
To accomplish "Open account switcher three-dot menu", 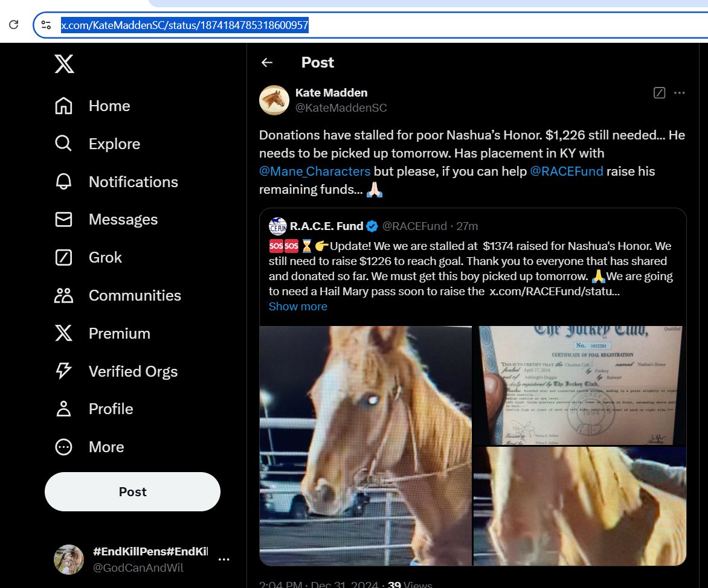I will 224,560.
